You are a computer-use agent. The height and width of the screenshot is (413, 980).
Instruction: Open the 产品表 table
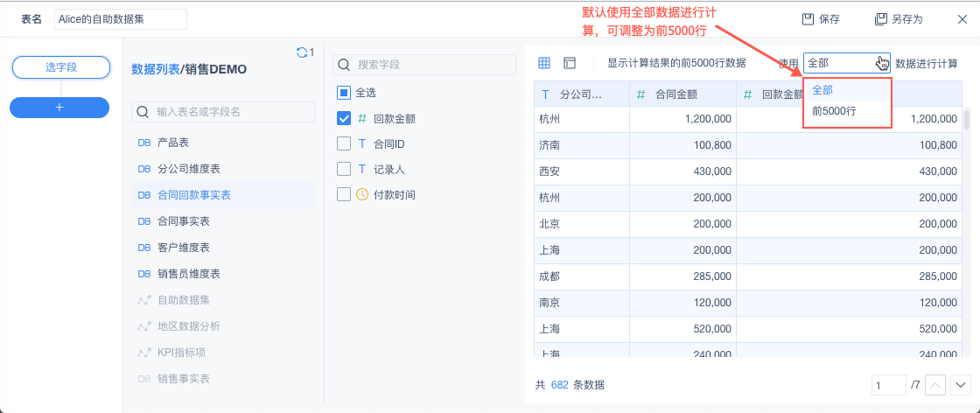(x=173, y=143)
